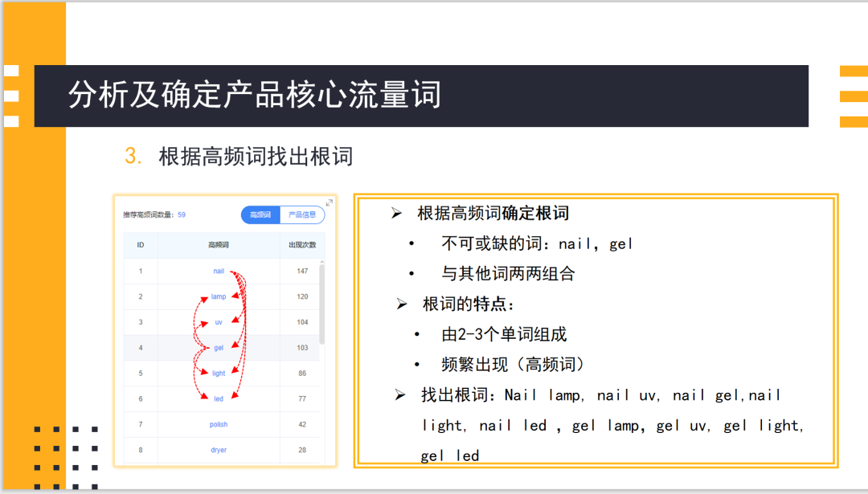Screen dimensions: 868x494
Task: Click the ID column header
Action: pyautogui.click(x=141, y=245)
